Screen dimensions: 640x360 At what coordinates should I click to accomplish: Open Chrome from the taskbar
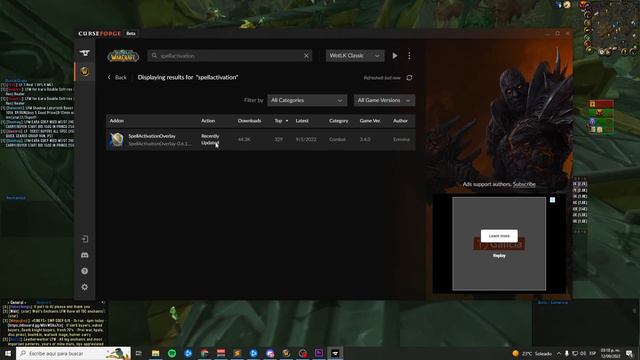[x=204, y=353]
